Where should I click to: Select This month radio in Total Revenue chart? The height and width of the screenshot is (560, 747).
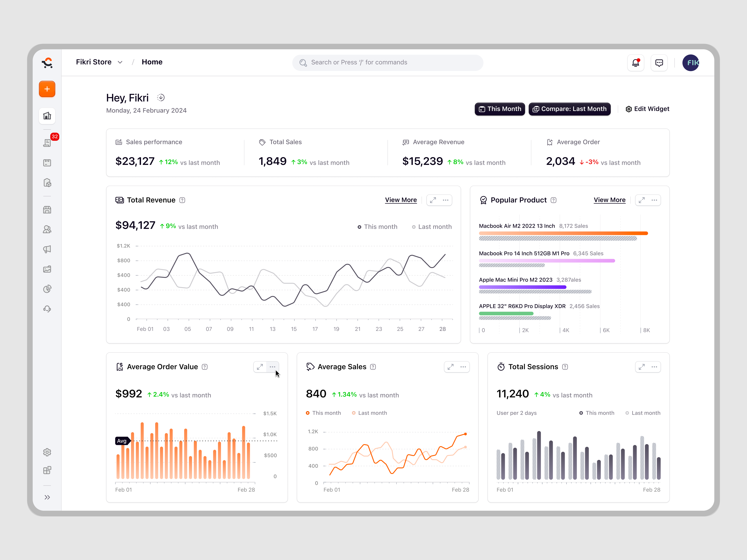pyautogui.click(x=360, y=226)
